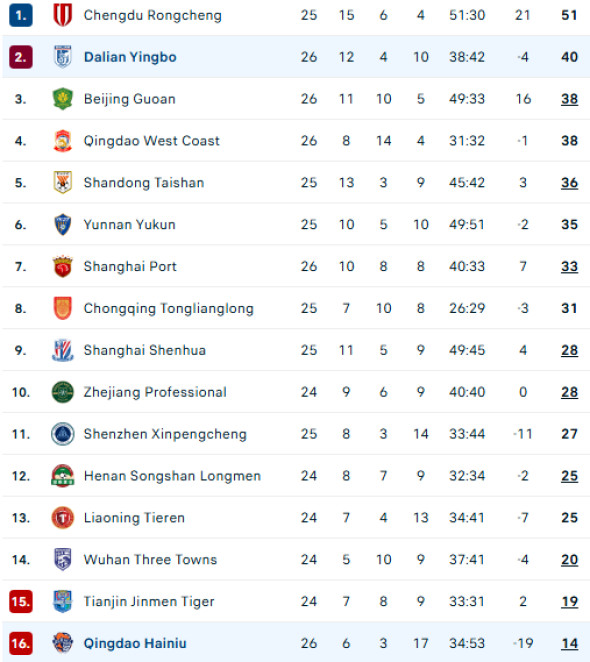Click Beijing Guoan's underlined 38 points

pyautogui.click(x=569, y=99)
